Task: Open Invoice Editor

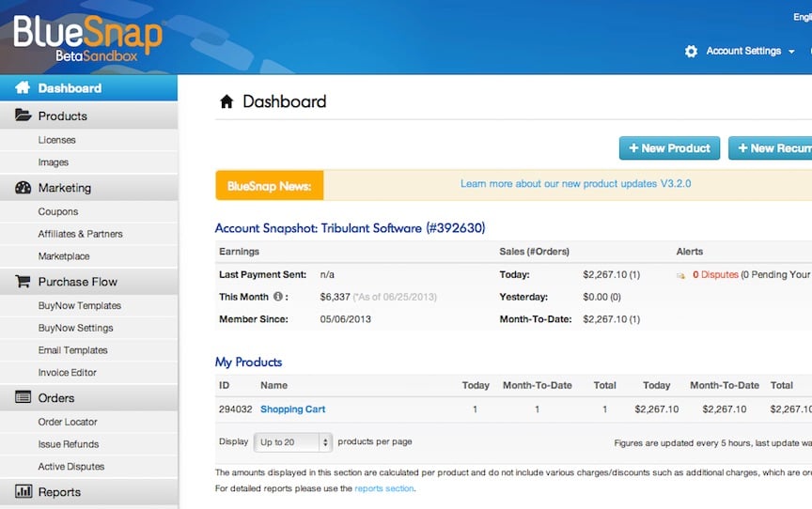Action: (x=68, y=373)
